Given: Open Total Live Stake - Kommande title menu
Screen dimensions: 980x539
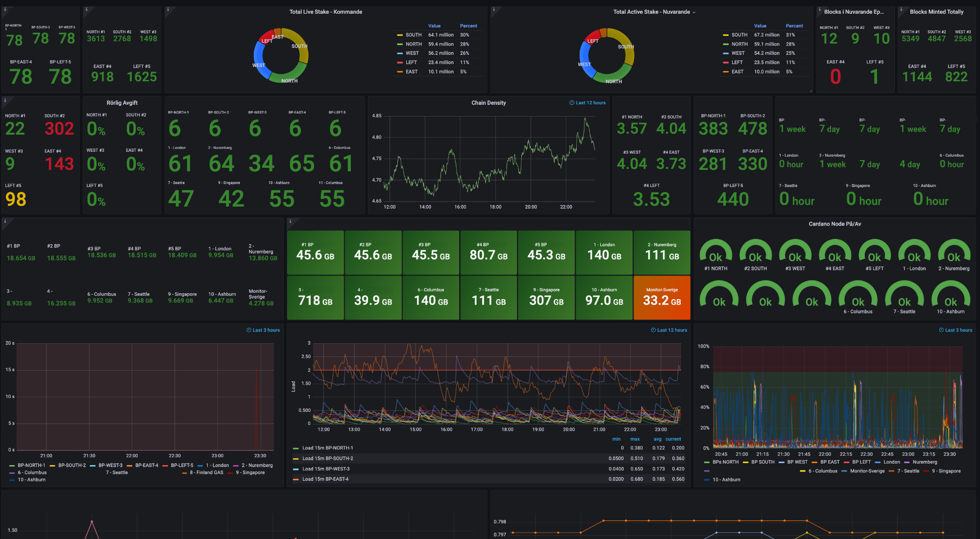Looking at the screenshot, I should pos(325,12).
